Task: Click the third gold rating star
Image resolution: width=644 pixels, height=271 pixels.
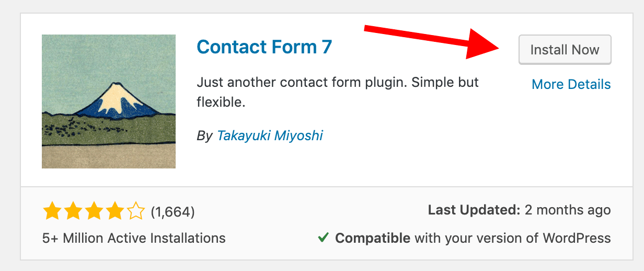Action: point(94,211)
